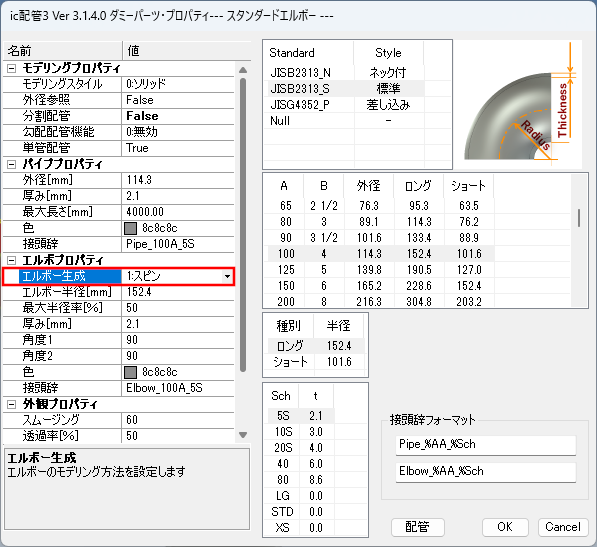Viewport: 597px width, 547px height.
Task: Click the 接頭辞 value Pipe_100A_5S
Action: [x=178, y=244]
